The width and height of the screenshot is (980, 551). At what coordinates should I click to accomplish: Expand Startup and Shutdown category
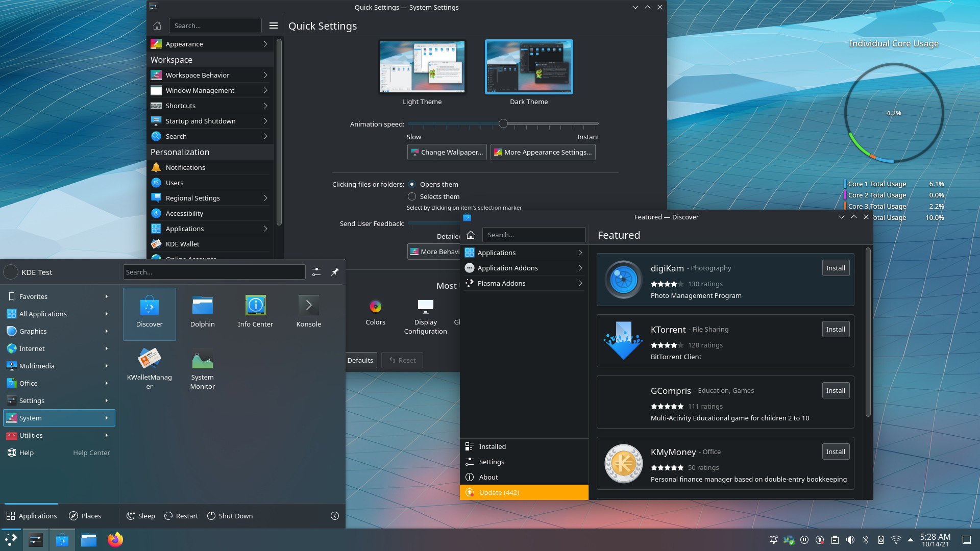(x=210, y=121)
